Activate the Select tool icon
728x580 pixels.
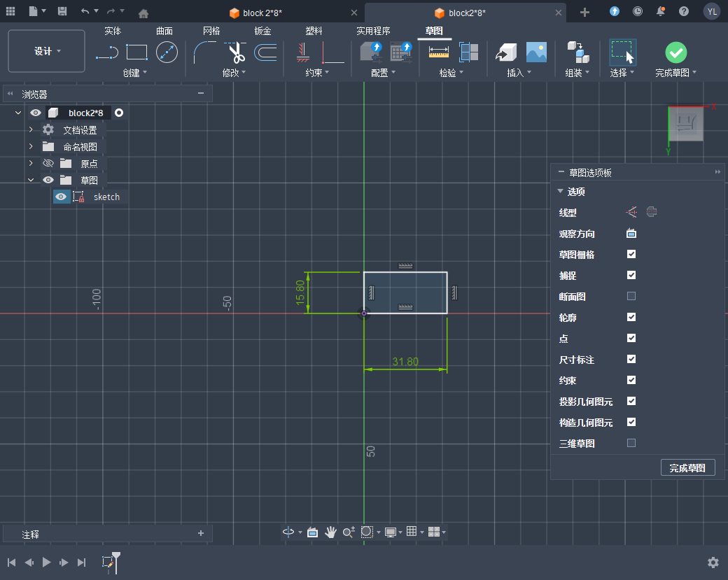622,52
